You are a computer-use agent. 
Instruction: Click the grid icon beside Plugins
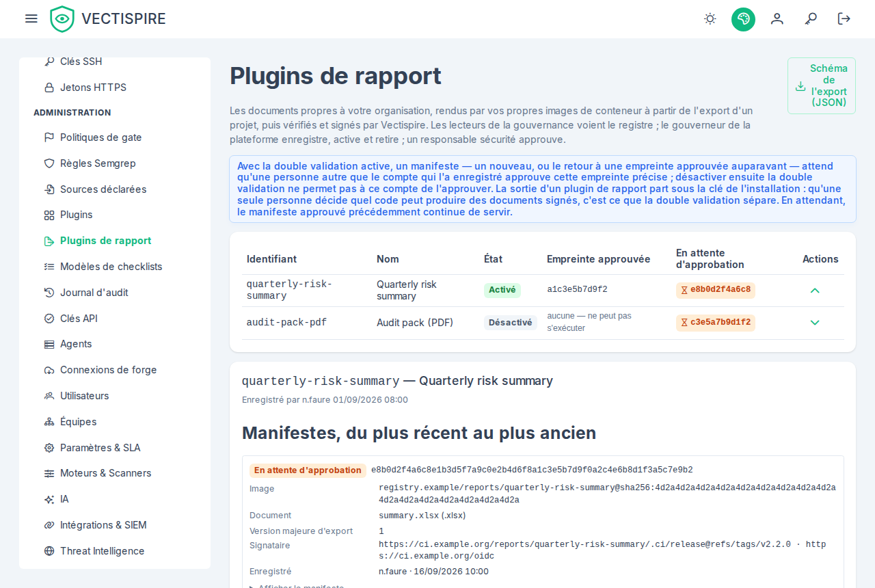49,215
